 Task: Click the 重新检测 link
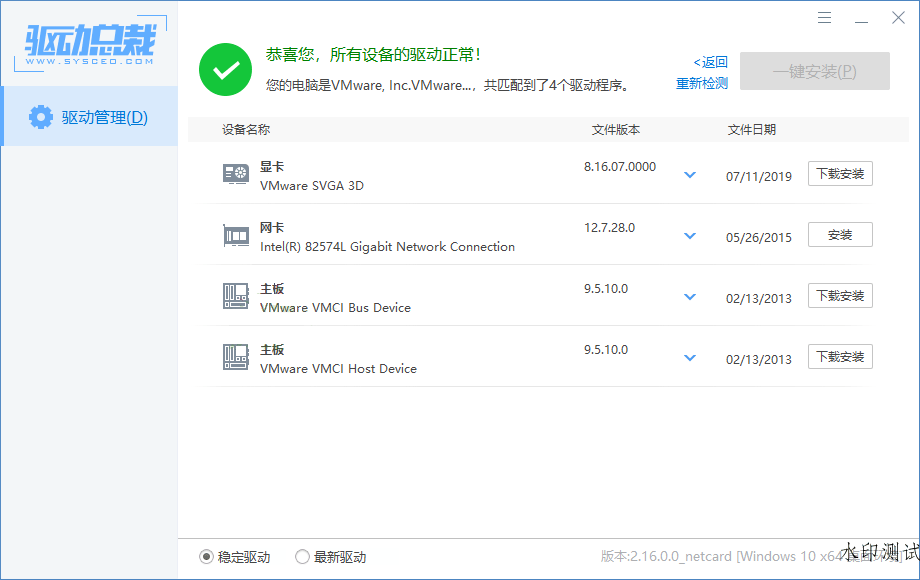(702, 83)
